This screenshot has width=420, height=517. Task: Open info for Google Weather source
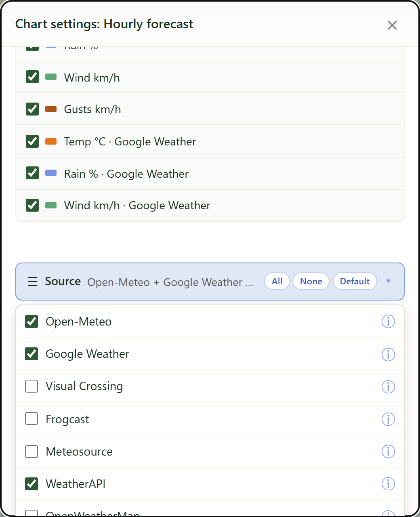point(388,354)
